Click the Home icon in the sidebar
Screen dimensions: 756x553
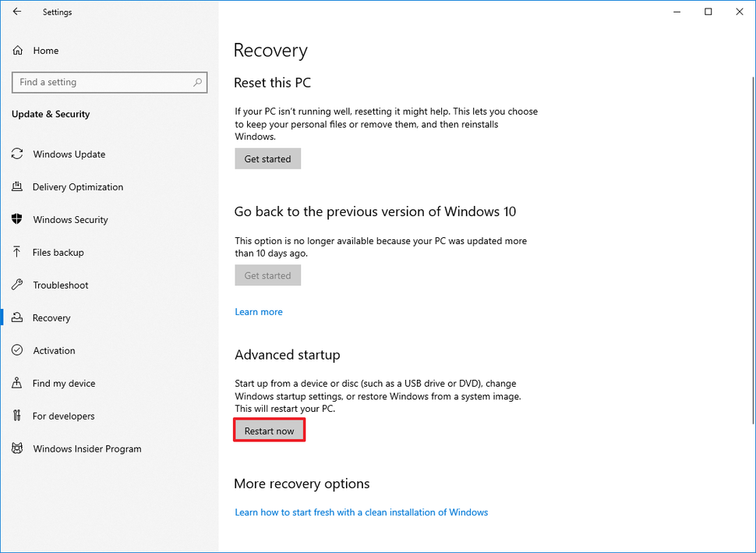tap(17, 50)
